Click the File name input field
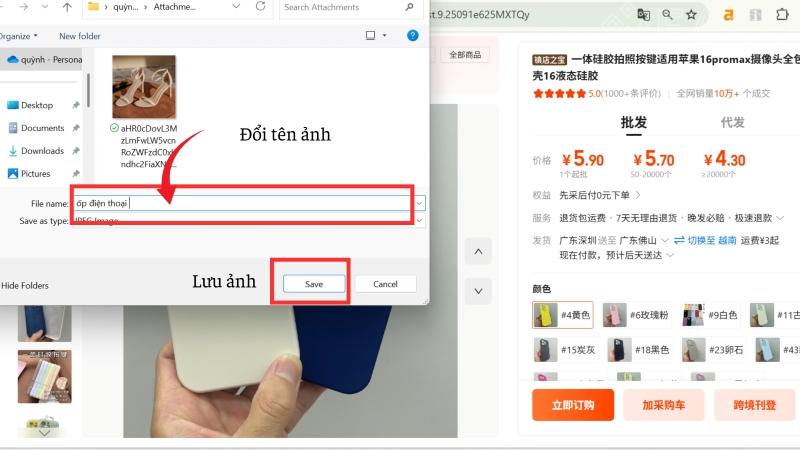This screenshot has width=800, height=450. [x=243, y=203]
